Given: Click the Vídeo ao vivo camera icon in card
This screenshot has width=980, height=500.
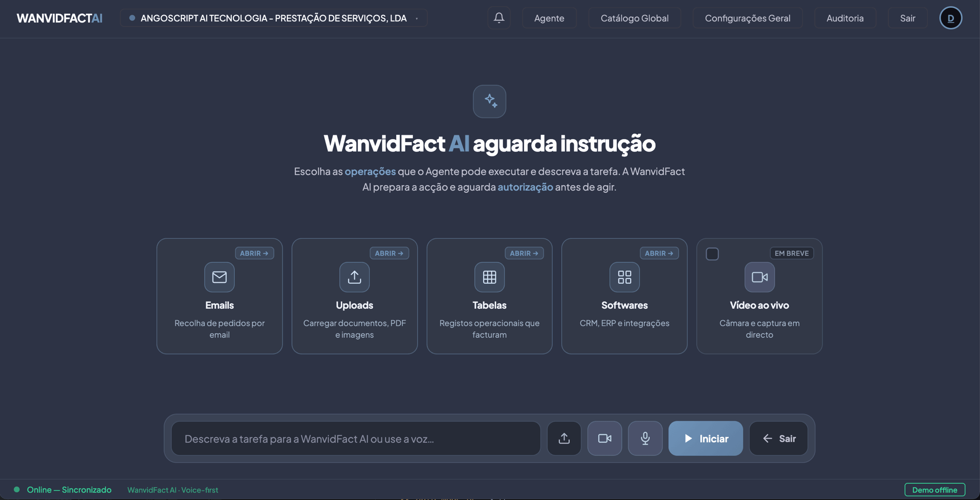Looking at the screenshot, I should [x=759, y=277].
